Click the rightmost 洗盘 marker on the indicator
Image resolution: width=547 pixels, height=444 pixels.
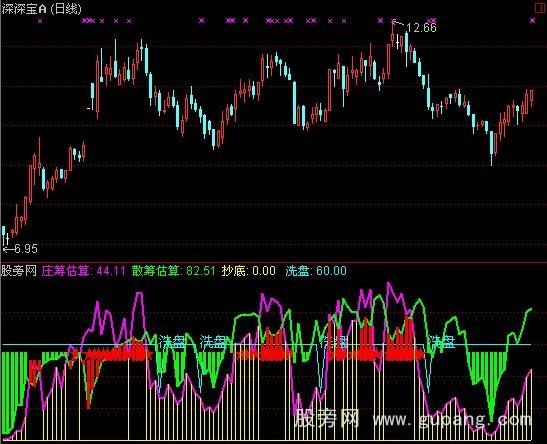click(x=442, y=342)
